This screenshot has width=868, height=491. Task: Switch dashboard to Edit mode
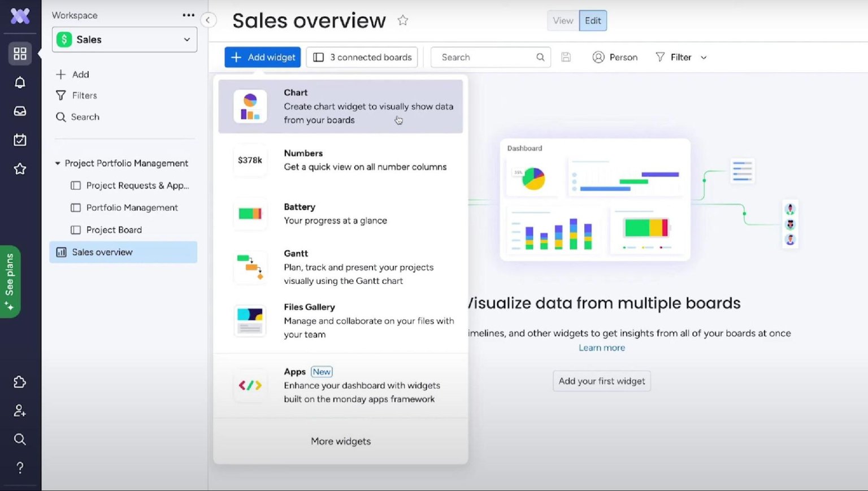593,20
